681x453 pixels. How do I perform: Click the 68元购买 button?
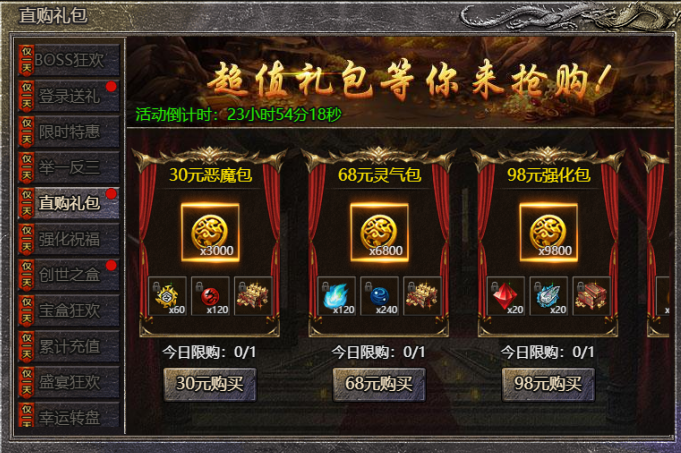(379, 384)
